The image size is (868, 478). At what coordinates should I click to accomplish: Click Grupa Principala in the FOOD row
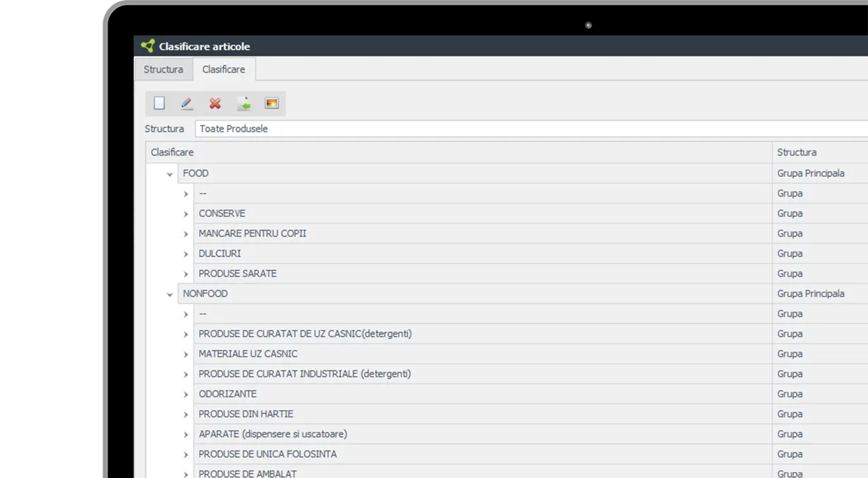[x=811, y=173]
